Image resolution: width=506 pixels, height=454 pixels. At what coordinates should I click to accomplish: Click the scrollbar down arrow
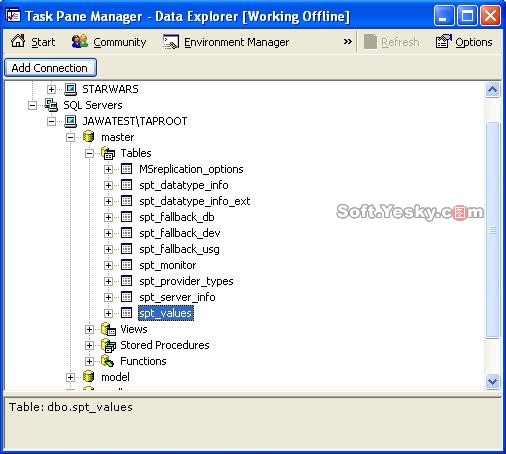pos(492,381)
